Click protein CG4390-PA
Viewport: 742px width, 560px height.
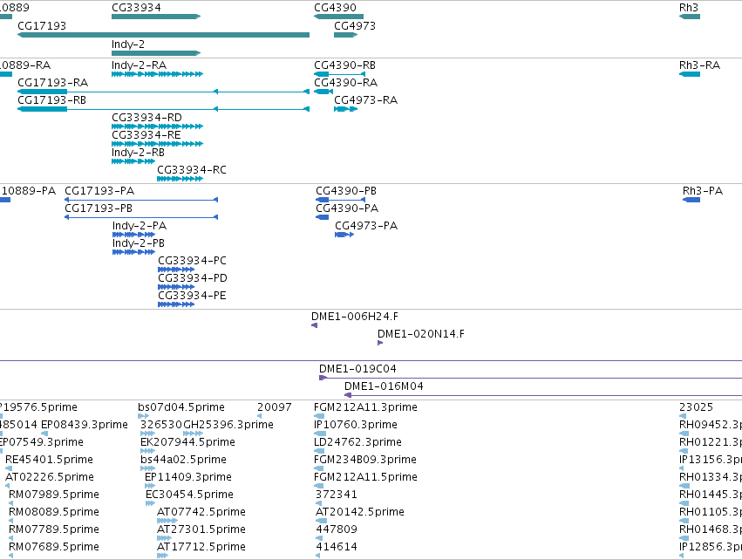pos(322,217)
